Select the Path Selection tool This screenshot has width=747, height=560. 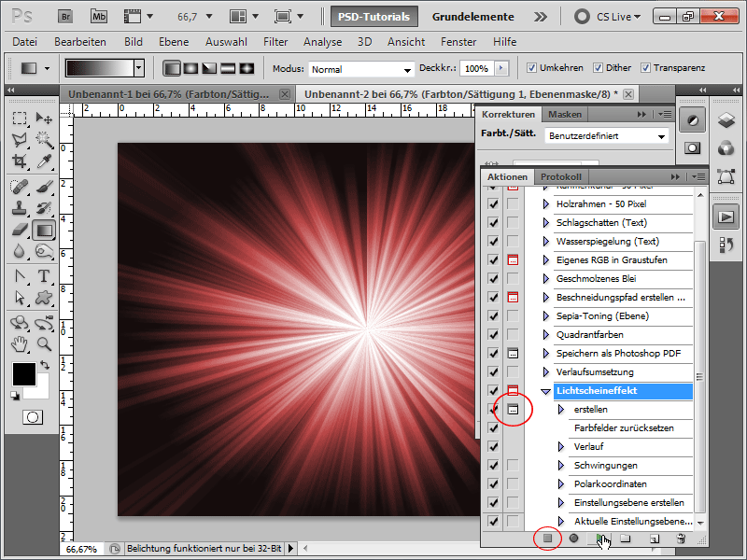pos(20,298)
